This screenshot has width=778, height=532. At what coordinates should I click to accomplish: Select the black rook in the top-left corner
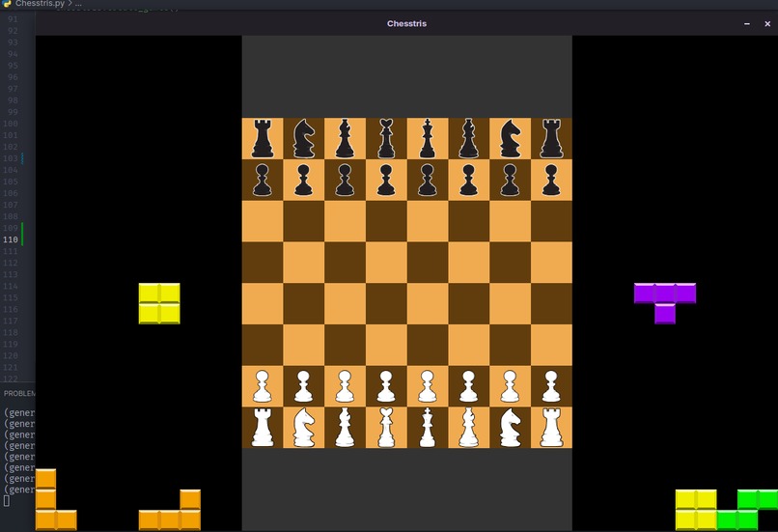tap(263, 138)
